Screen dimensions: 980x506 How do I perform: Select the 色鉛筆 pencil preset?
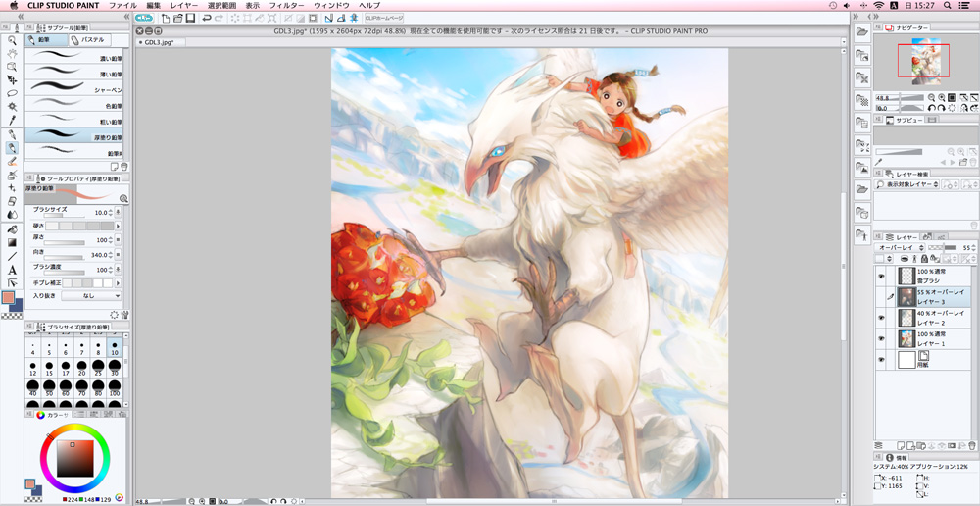pyautogui.click(x=73, y=104)
